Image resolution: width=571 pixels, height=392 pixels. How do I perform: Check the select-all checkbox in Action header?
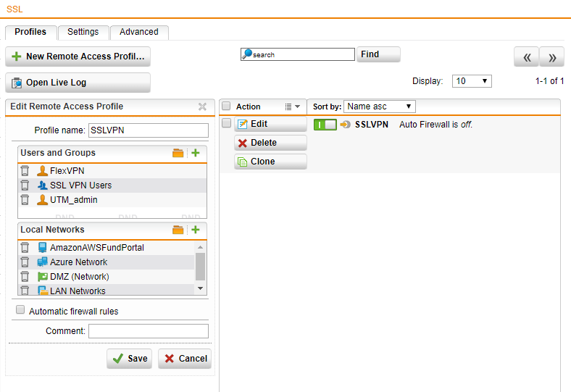pyautogui.click(x=226, y=106)
